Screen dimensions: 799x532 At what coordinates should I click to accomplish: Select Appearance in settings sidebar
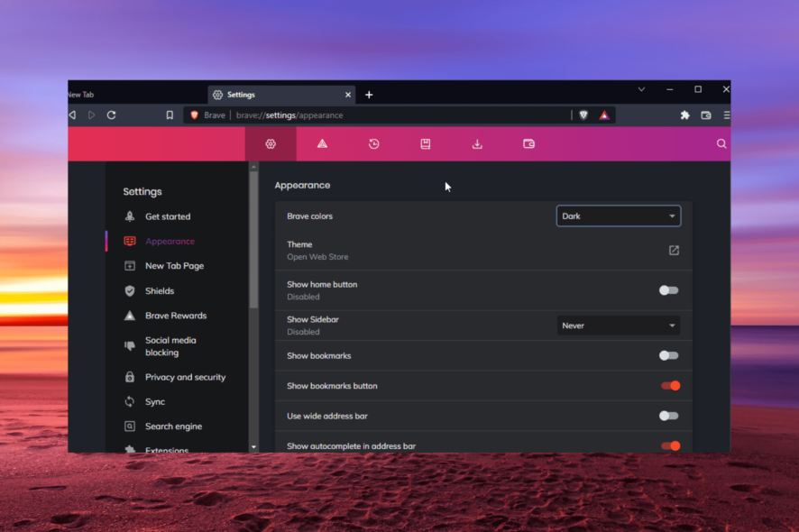pos(170,241)
